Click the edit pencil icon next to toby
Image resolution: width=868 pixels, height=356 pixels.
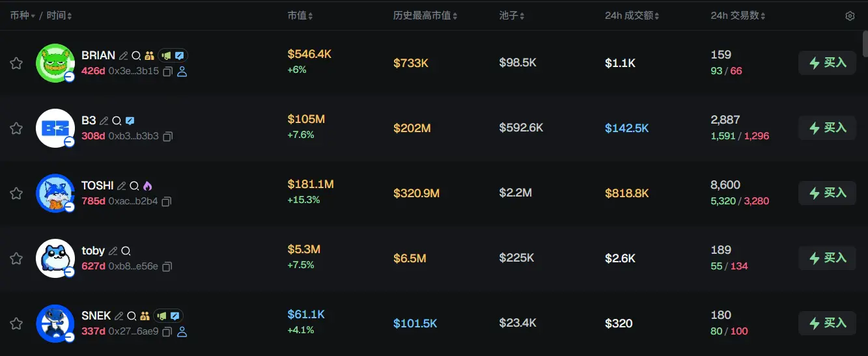(x=113, y=251)
